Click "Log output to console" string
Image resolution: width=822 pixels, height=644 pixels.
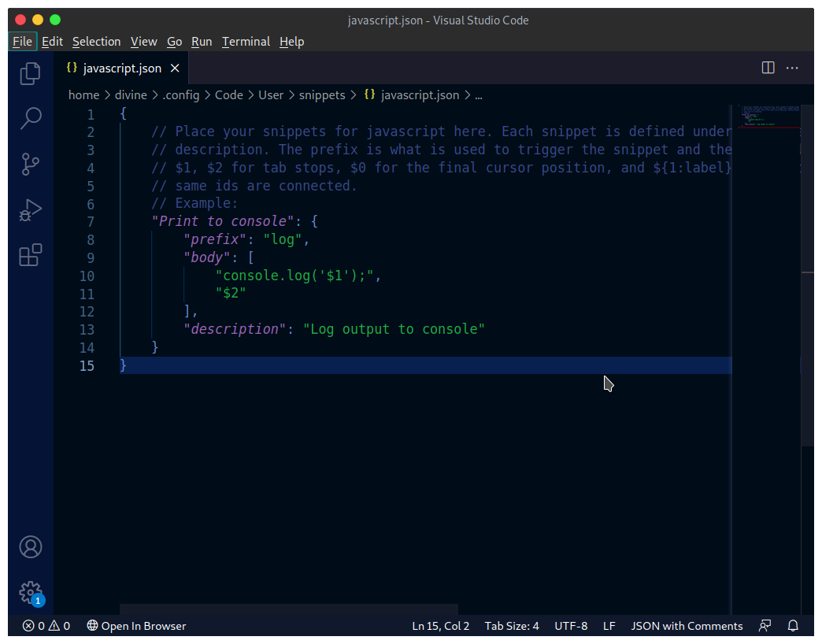[x=394, y=329]
